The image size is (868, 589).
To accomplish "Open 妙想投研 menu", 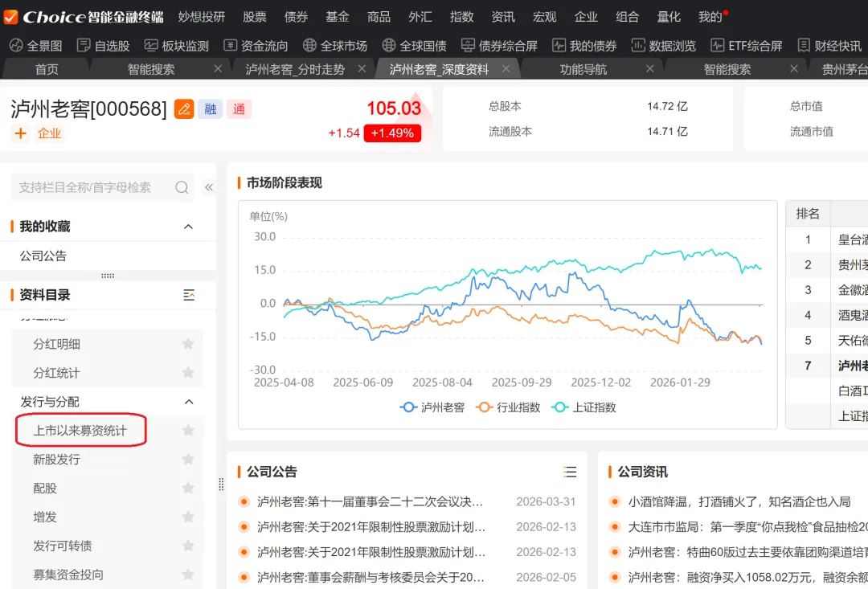I will (202, 17).
